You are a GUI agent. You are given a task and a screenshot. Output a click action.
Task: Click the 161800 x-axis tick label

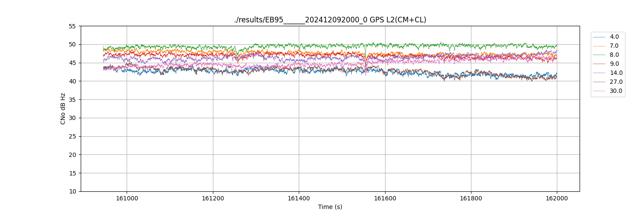click(x=471, y=199)
